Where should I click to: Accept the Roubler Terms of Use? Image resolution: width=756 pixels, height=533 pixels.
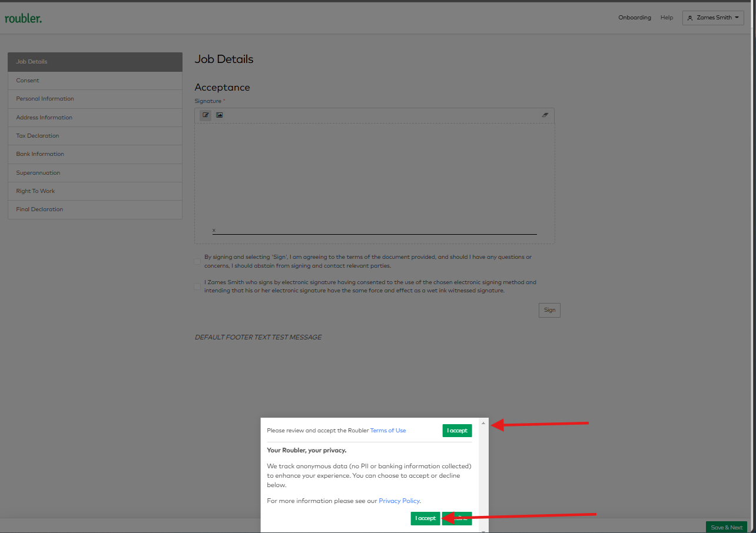coord(457,431)
